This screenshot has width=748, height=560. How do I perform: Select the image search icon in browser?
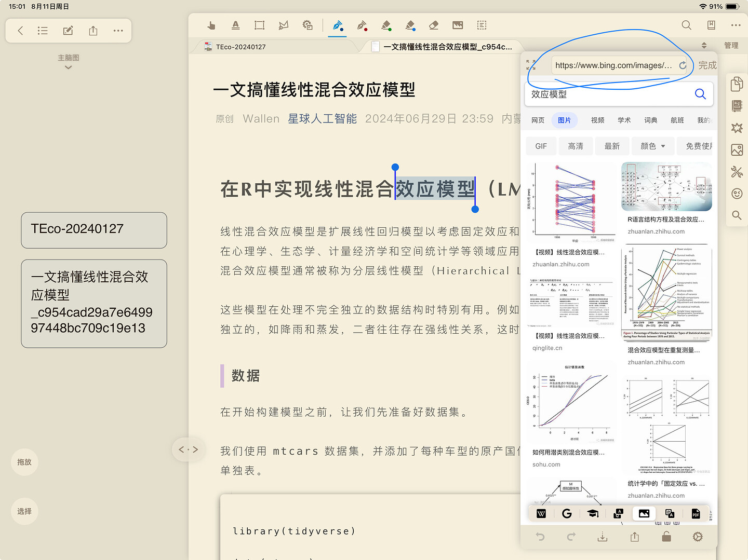pos(644,513)
